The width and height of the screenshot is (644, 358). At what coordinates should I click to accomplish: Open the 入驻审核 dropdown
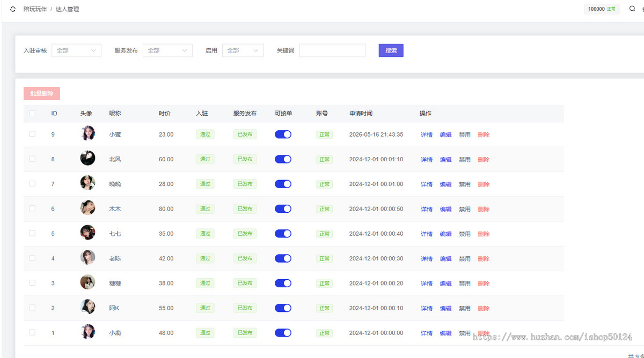(76, 50)
